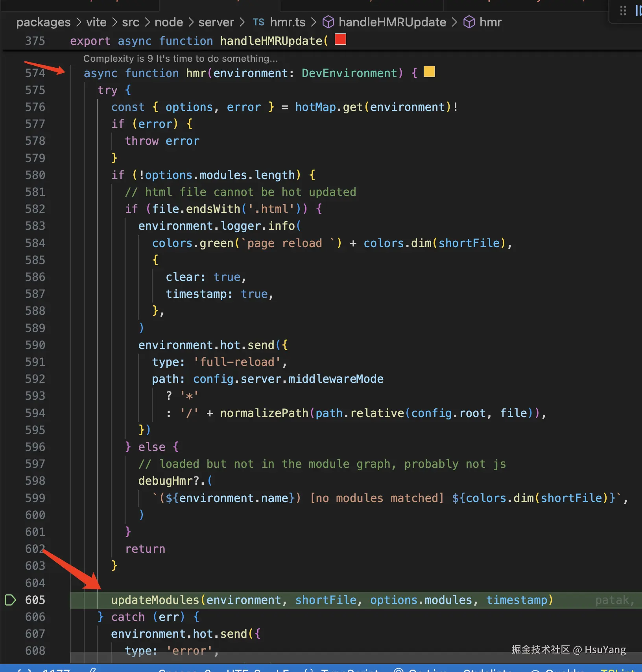Click 'logger' on line 583
Screen dimensions: 642x672
[241, 226]
